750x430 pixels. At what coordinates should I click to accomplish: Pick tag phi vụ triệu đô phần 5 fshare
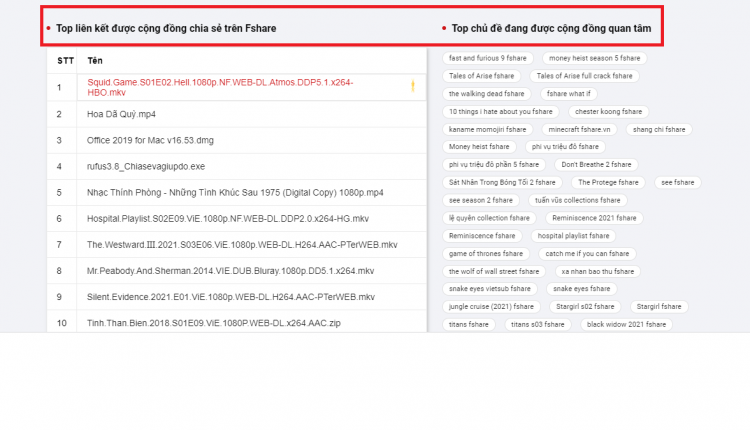pos(494,165)
